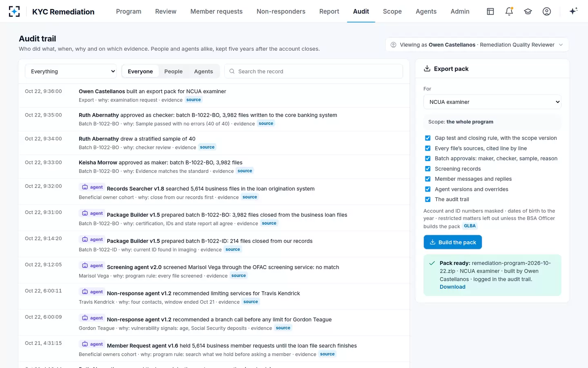This screenshot has width=588, height=368.
Task: Open the sparkle assistant icon
Action: 573,11
